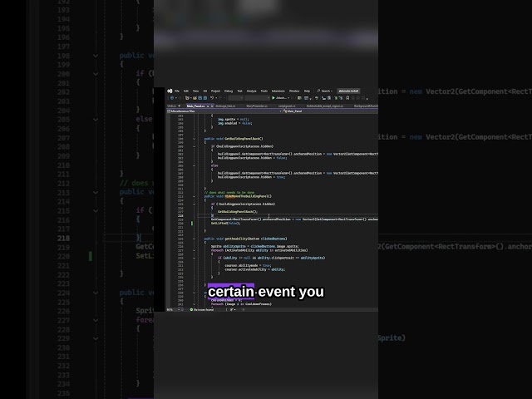Click line number 218 in the editor
Screen dimensions: 532x399
tap(180, 215)
